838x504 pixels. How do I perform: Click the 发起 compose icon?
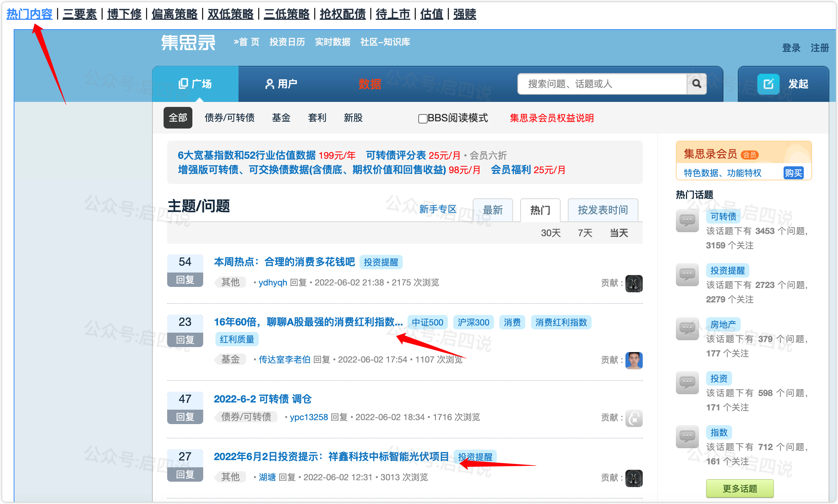(768, 84)
